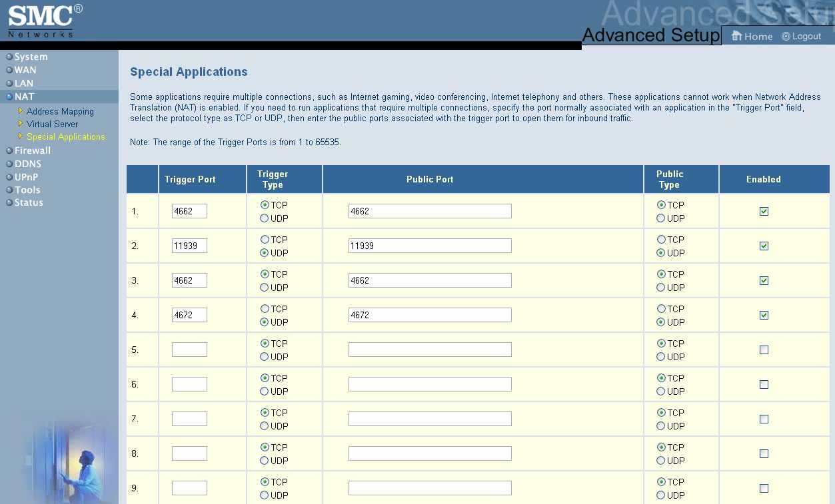Select UDP trigger type for row 3
Viewport: 835px width, 504px height.
tap(265, 288)
